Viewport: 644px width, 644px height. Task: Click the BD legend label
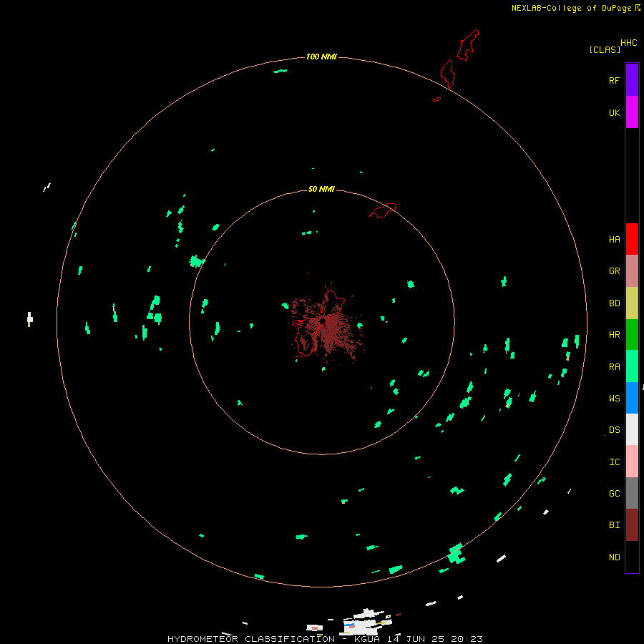(x=614, y=303)
